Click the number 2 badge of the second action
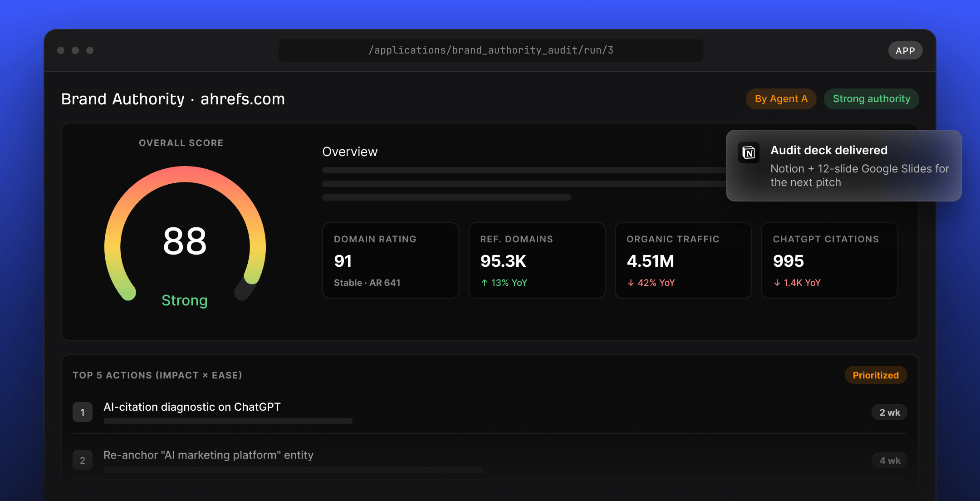The height and width of the screenshot is (501, 980). pyautogui.click(x=83, y=460)
